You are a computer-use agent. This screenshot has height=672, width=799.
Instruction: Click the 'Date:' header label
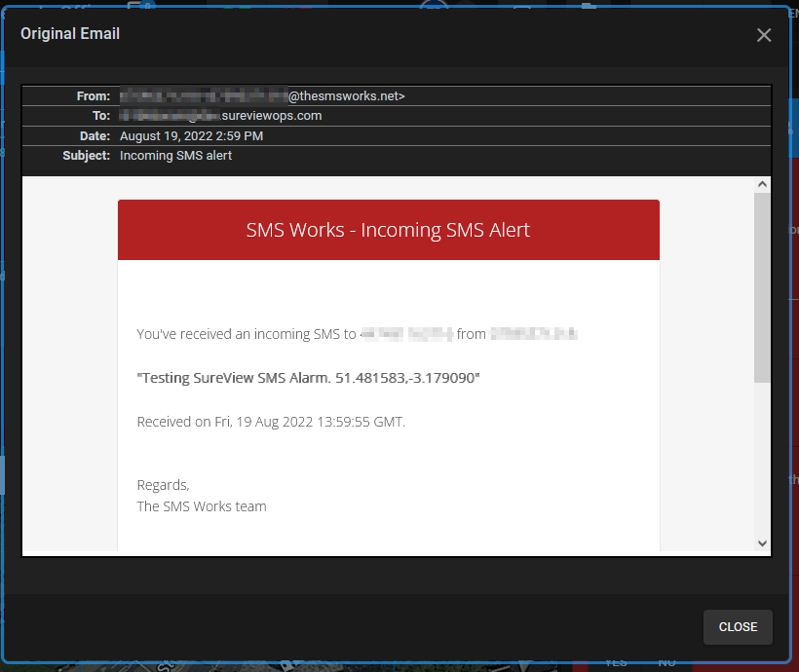tap(95, 136)
